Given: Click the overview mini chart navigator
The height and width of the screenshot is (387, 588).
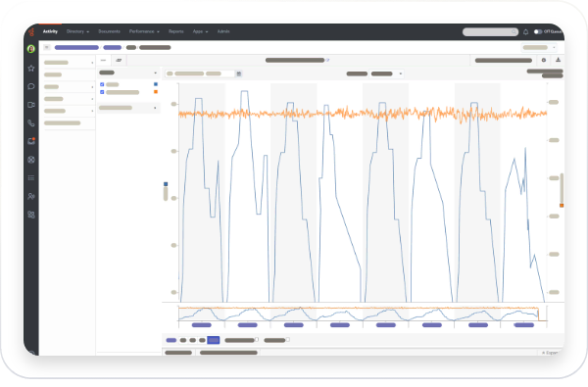Looking at the screenshot, I should point(363,314).
